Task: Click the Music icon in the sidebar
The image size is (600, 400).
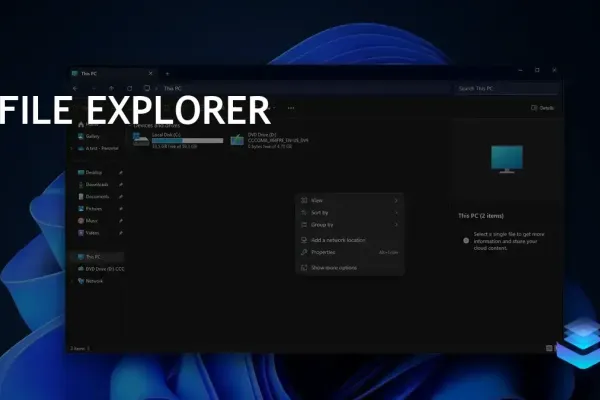Action: (81, 221)
